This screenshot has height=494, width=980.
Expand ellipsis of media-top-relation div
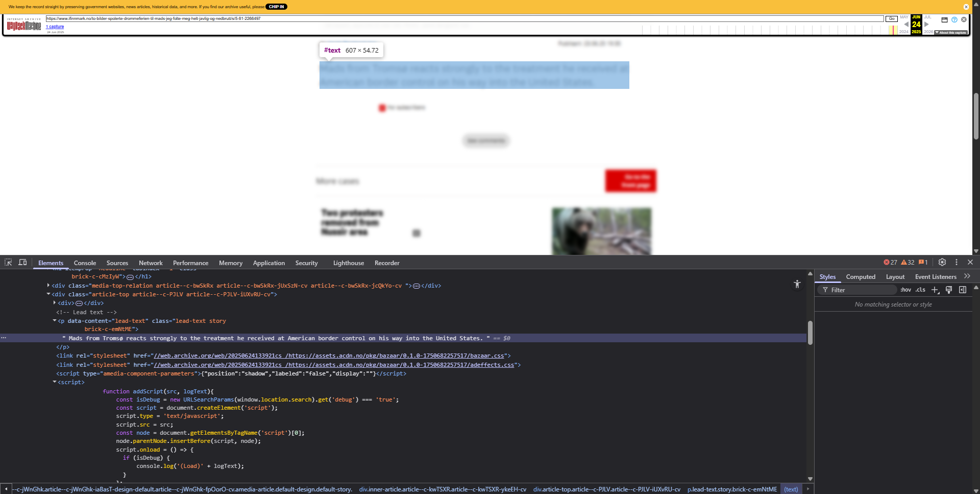pyautogui.click(x=416, y=286)
